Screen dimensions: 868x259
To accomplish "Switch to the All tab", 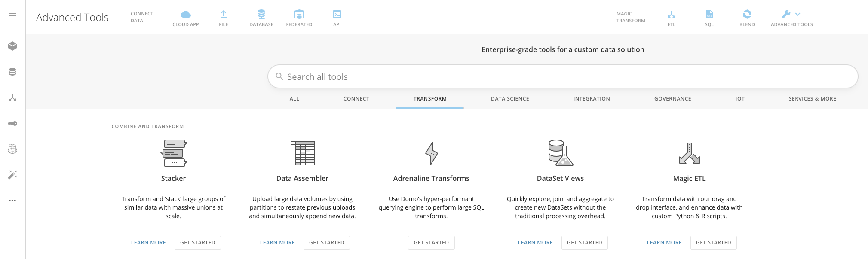I will [294, 99].
